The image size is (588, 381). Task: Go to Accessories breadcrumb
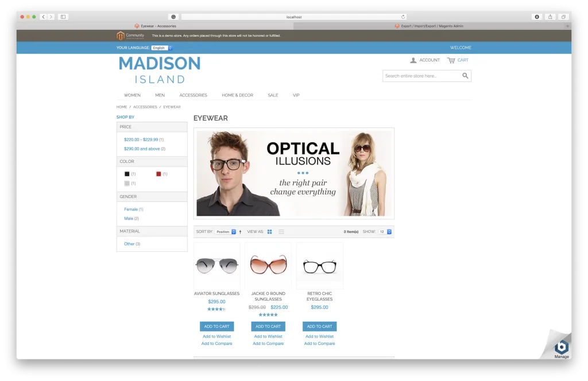tap(145, 107)
